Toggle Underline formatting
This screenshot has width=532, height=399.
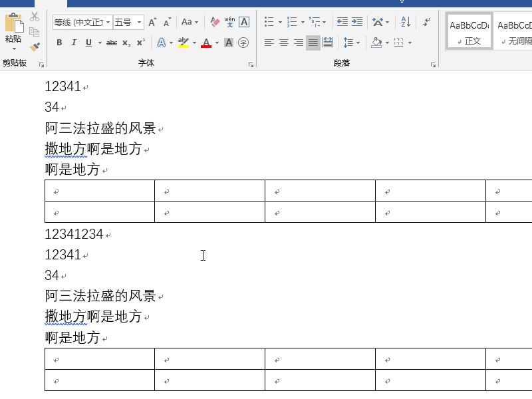coord(88,43)
